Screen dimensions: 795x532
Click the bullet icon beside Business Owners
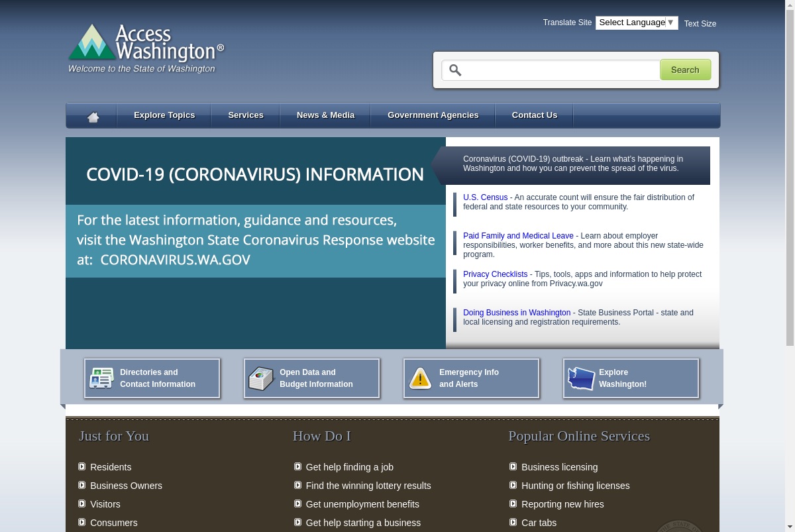point(82,485)
